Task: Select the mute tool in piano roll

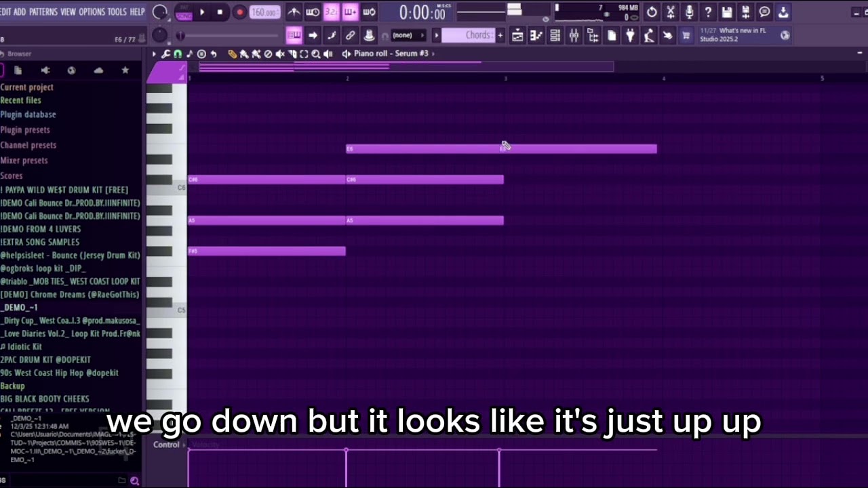Action: click(280, 54)
